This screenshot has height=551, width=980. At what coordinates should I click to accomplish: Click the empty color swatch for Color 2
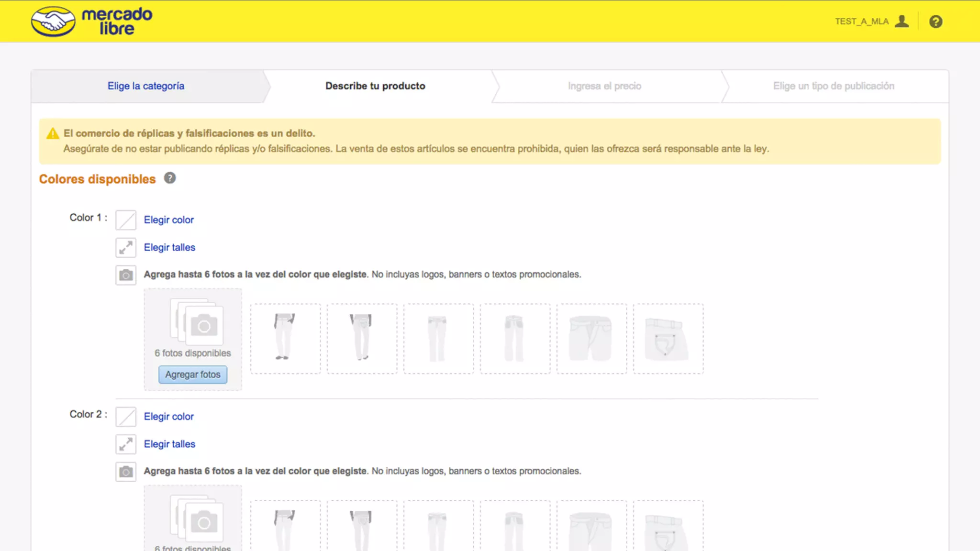(126, 417)
